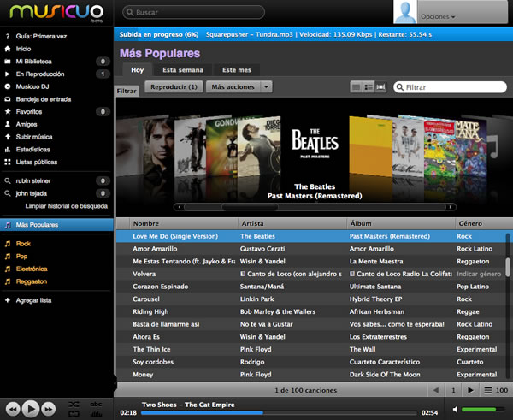Seek on the Two Shoes progress bar
Screen dimensions: 513x420
tap(279, 413)
